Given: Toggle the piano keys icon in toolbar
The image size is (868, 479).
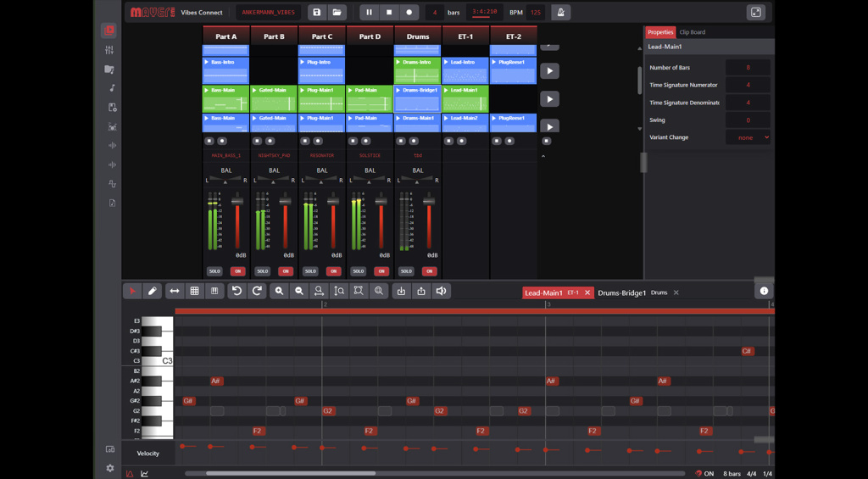Looking at the screenshot, I should [x=214, y=291].
